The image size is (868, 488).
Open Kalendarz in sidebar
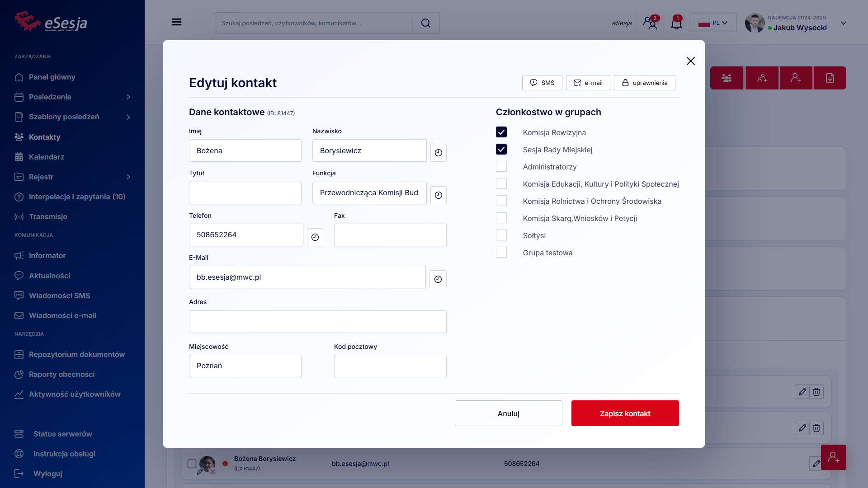[46, 157]
